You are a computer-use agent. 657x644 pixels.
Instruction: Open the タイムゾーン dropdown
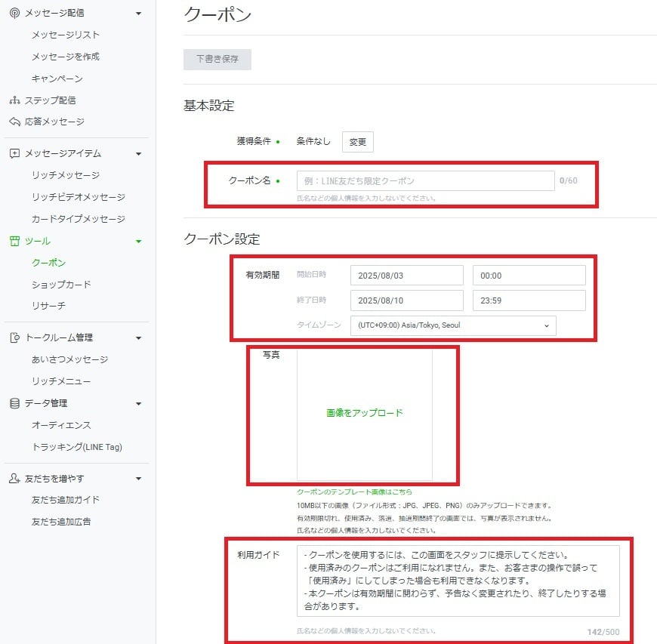pos(453,325)
